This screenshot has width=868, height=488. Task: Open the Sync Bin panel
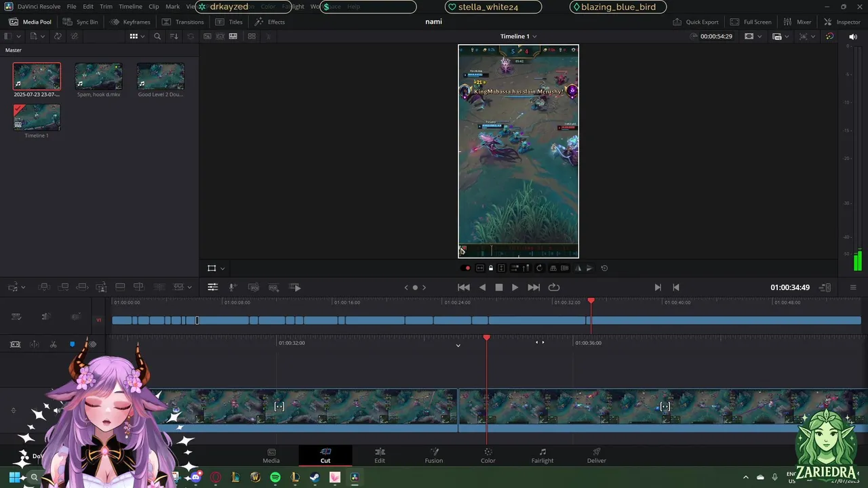80,22
